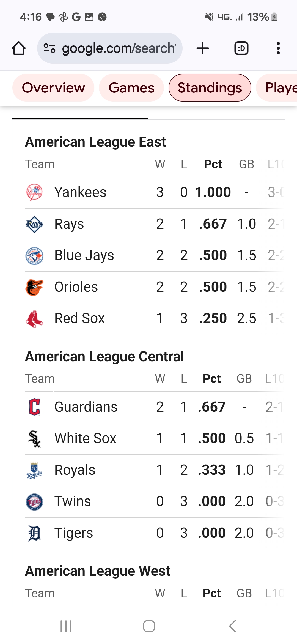
Task: Open the browser three-dot menu
Action: (x=278, y=48)
